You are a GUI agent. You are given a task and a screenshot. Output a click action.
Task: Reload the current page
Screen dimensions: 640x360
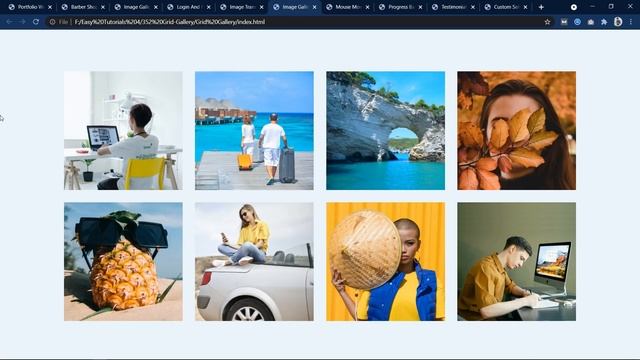pos(36,22)
